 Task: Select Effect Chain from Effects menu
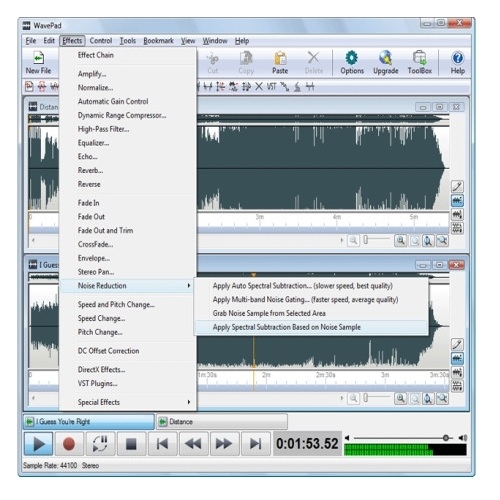click(x=128, y=55)
